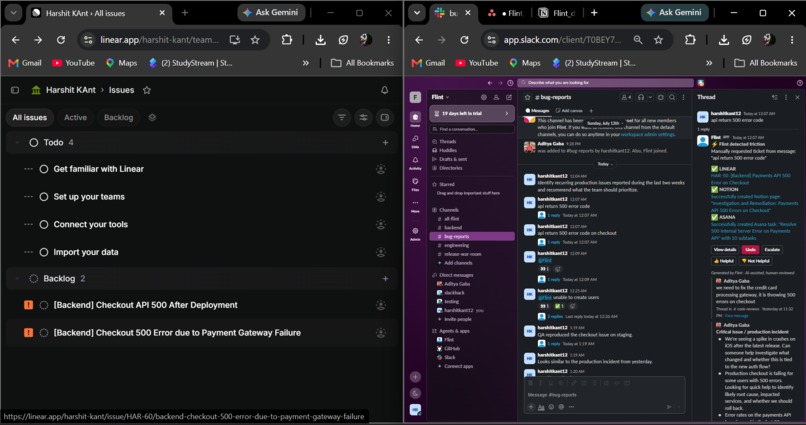The height and width of the screenshot is (425, 806).
Task: Toggle pause notifications moon icon in Slack
Action: 415,393
